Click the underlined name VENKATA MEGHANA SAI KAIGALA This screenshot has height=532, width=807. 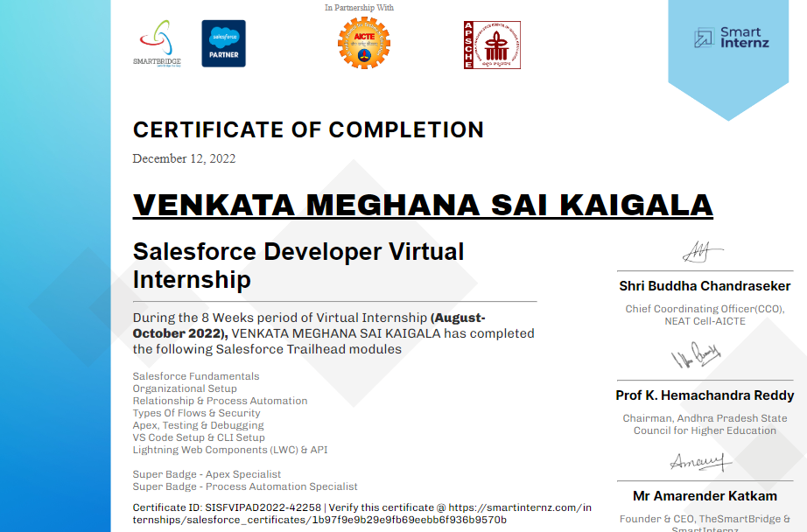click(423, 206)
